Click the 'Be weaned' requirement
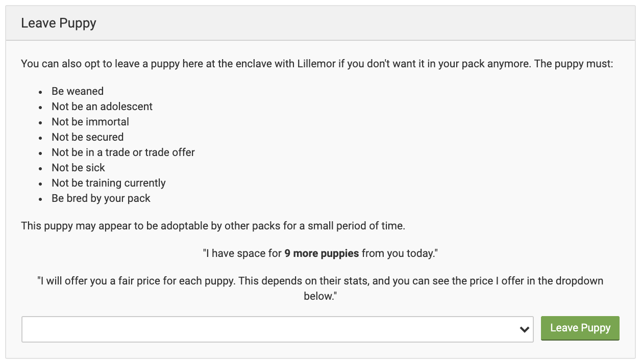This screenshot has width=641, height=364. click(x=78, y=91)
